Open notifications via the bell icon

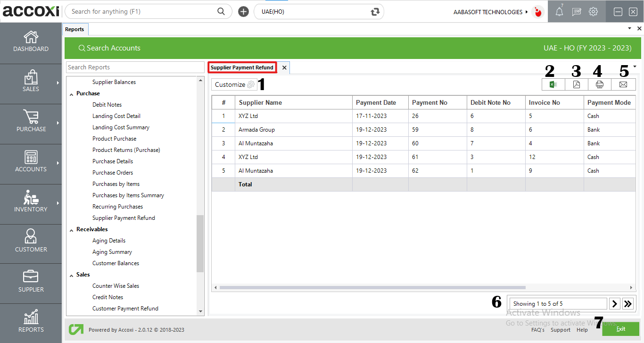pos(560,11)
